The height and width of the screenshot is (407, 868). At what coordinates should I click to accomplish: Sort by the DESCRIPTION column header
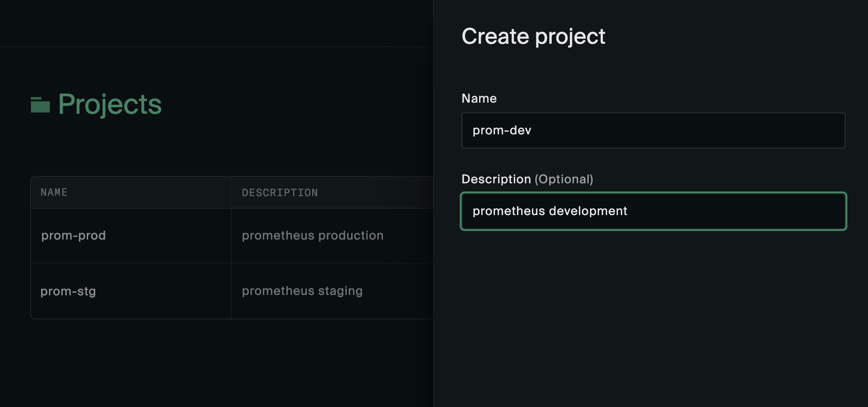(x=280, y=193)
